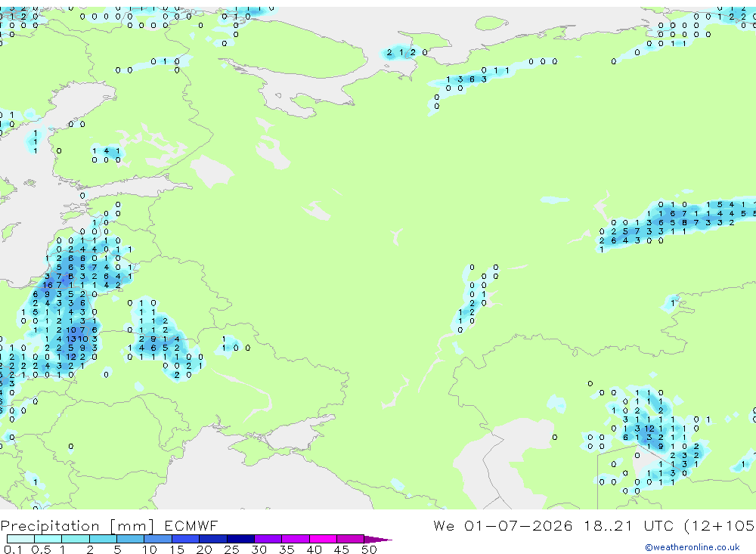Click the '50' legend scale label
This screenshot has width=756, height=554.
point(369,549)
